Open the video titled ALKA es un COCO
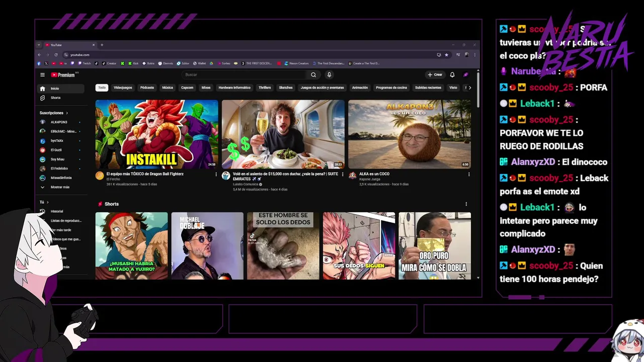The width and height of the screenshot is (644, 362). coord(374,174)
